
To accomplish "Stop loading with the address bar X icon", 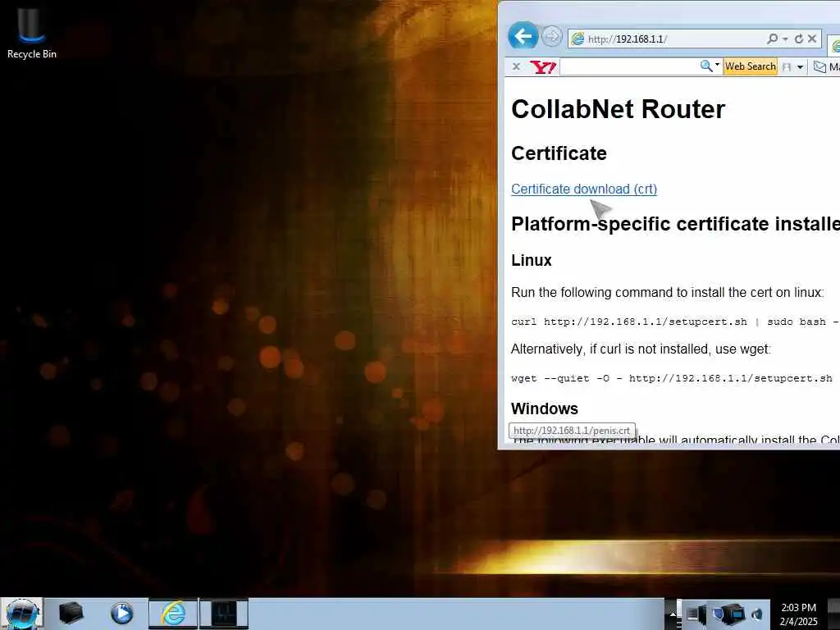I will 811,39.
